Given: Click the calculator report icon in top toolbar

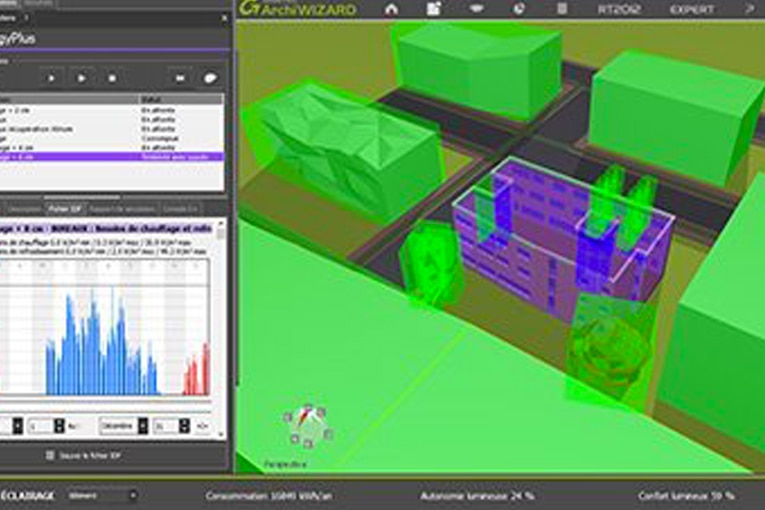Looking at the screenshot, I should tap(560, 9).
